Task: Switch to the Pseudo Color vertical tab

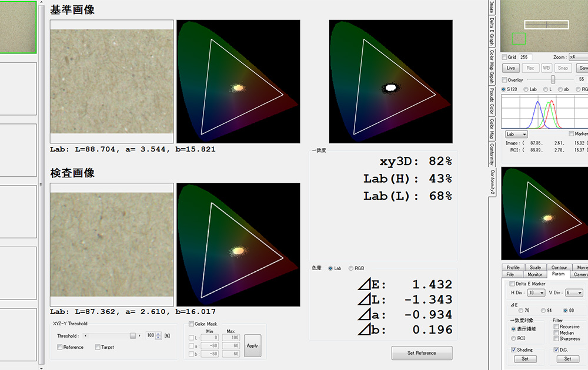Action: tap(492, 101)
